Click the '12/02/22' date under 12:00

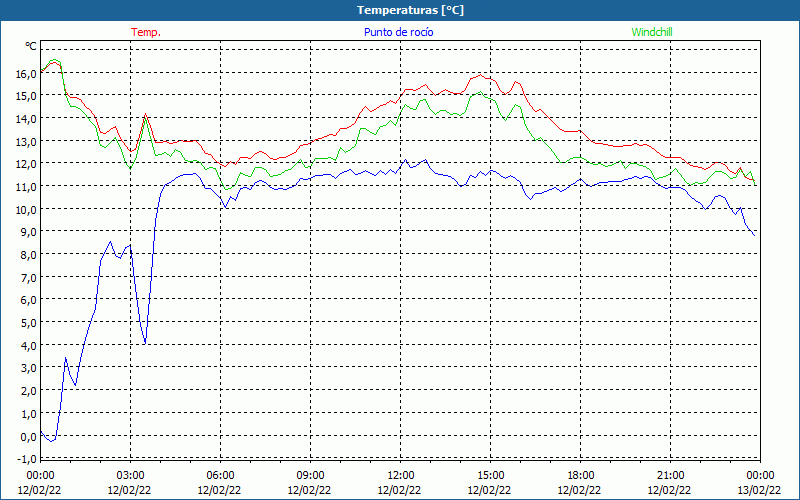point(399,490)
